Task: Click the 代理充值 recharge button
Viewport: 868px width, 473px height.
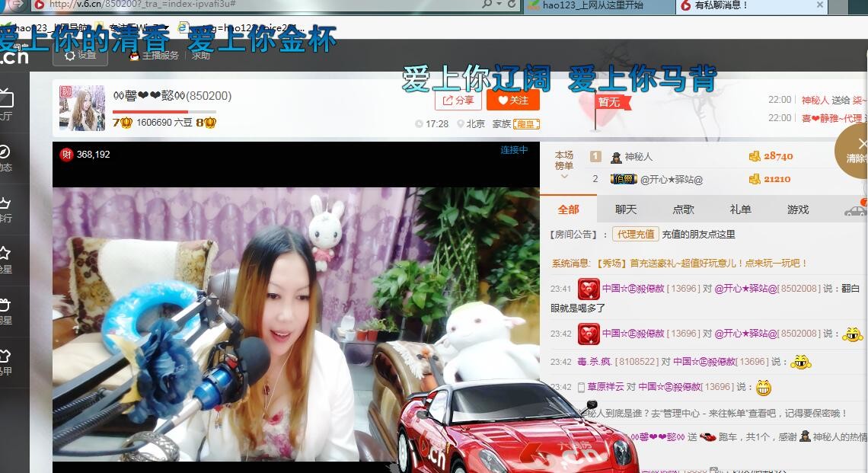Action: [635, 234]
